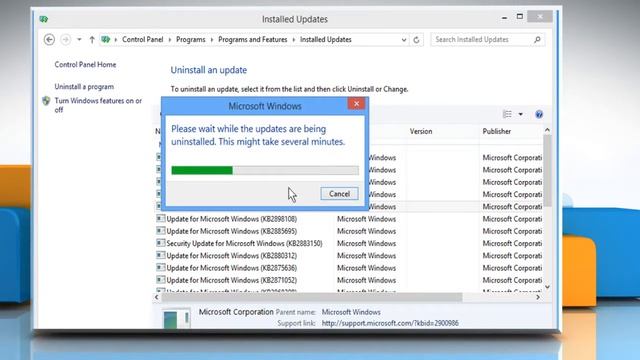640x360 pixels.
Task: Click the icon beside update KB2898108
Action: [160, 218]
